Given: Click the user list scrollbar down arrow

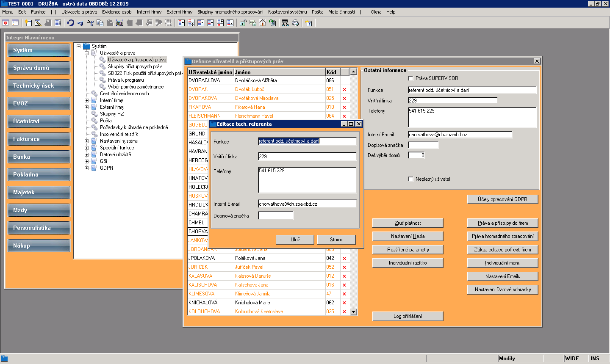Looking at the screenshot, I should coord(354,312).
